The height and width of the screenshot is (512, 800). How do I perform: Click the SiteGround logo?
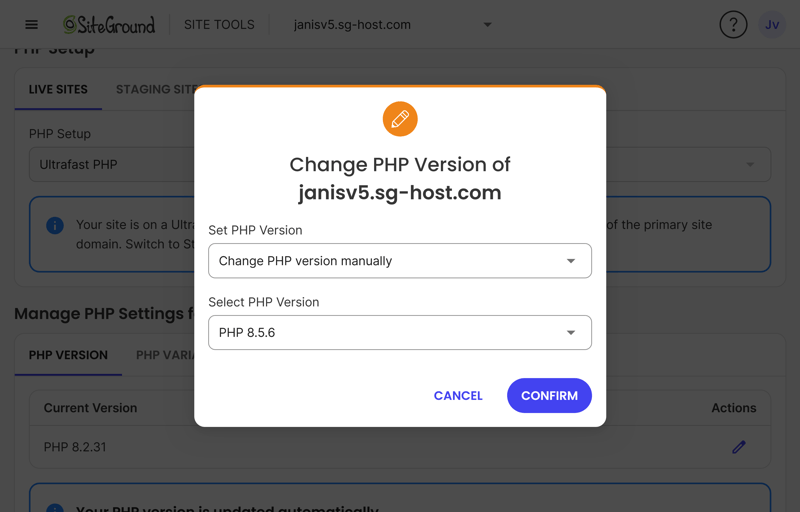(109, 24)
